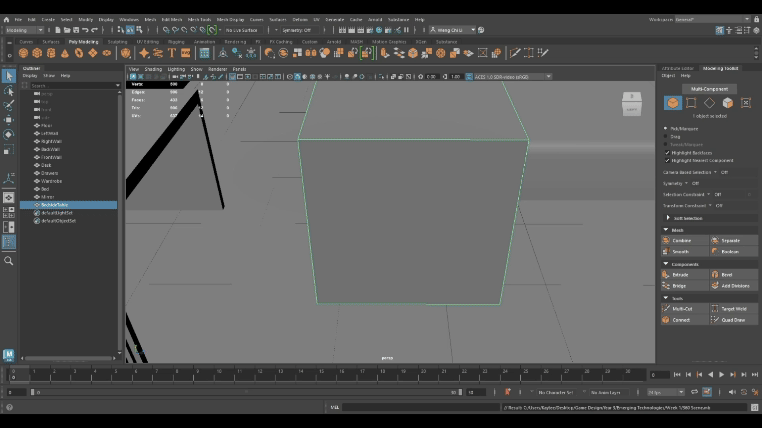Click the Polygon Cube shelf icon
The width and height of the screenshot is (762, 428).
37,53
